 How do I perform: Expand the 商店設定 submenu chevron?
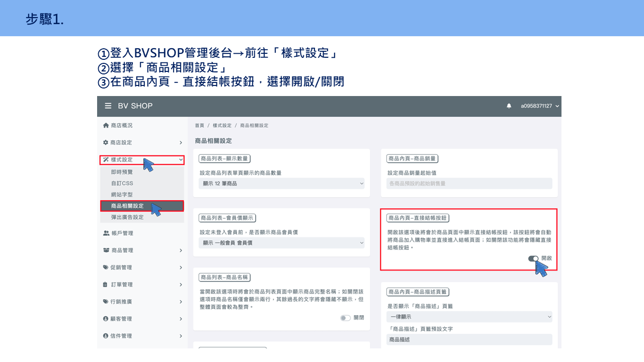click(181, 143)
